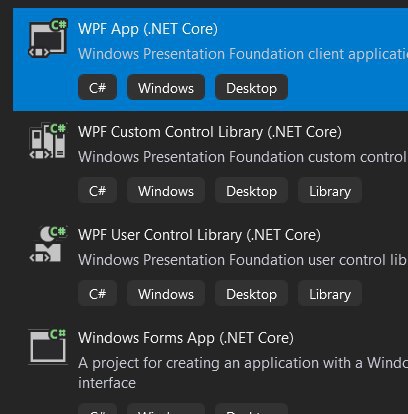Click the C# tag under WPF App
Screen dimensions: 408x414
click(97, 88)
